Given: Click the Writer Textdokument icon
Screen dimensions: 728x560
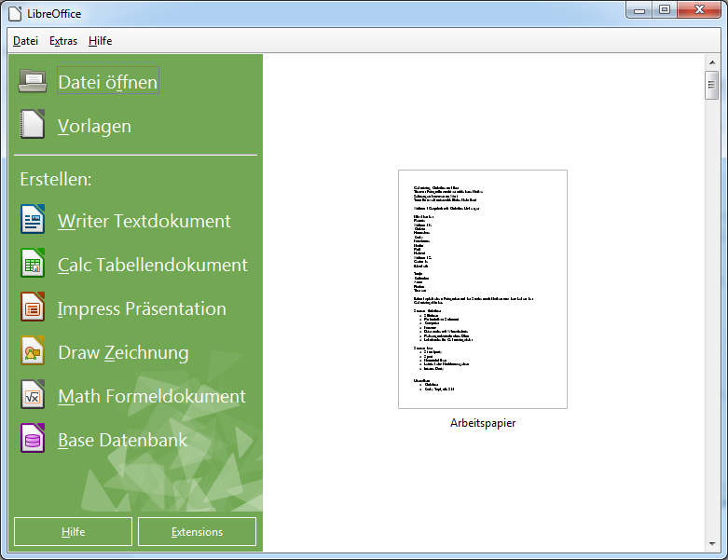Looking at the screenshot, I should pyautogui.click(x=33, y=221).
